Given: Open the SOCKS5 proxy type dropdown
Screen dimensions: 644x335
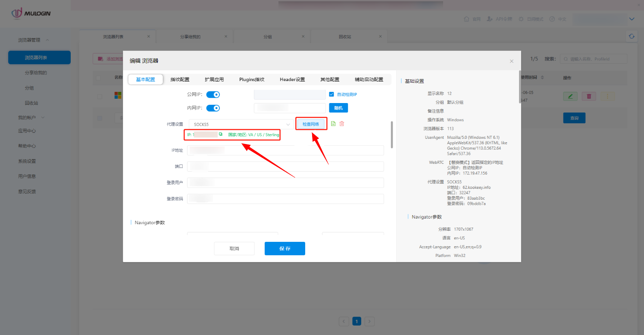Looking at the screenshot, I should (240, 124).
